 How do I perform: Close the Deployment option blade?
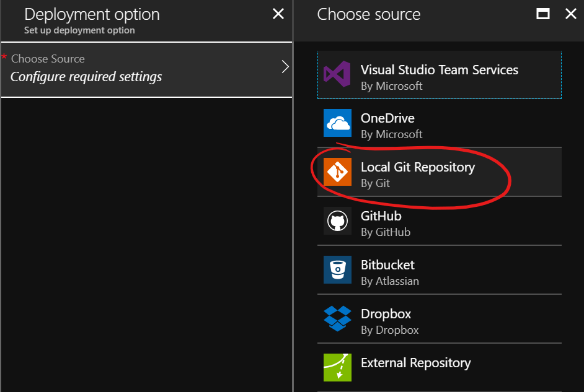pos(278,14)
